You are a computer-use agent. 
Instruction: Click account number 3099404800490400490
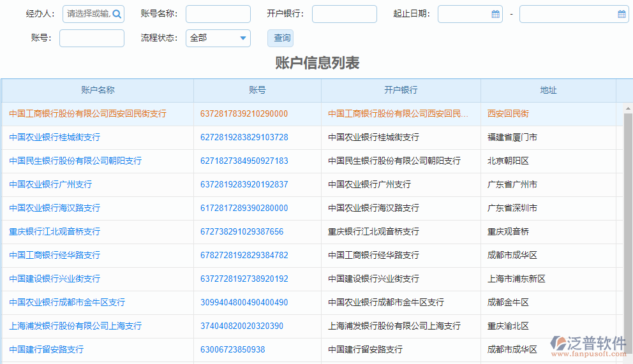click(244, 302)
